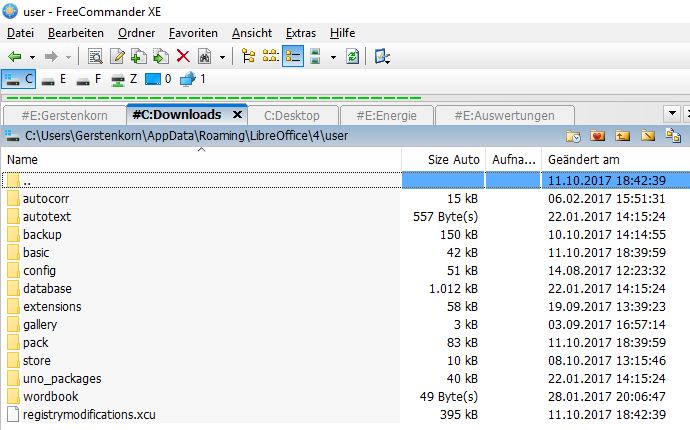
Task: Open the tab list dropdown arrow
Action: [x=672, y=114]
